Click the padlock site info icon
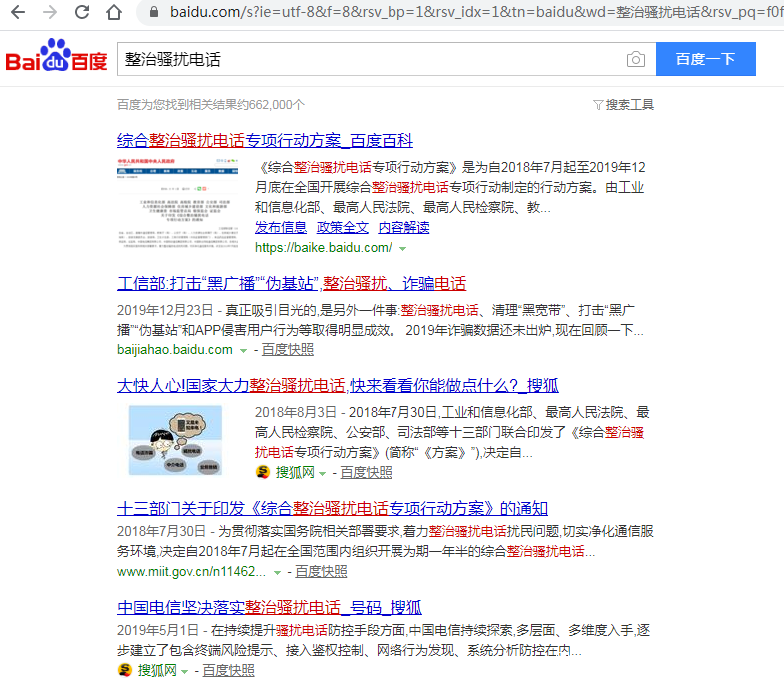The width and height of the screenshot is (784, 685). pyautogui.click(x=154, y=12)
